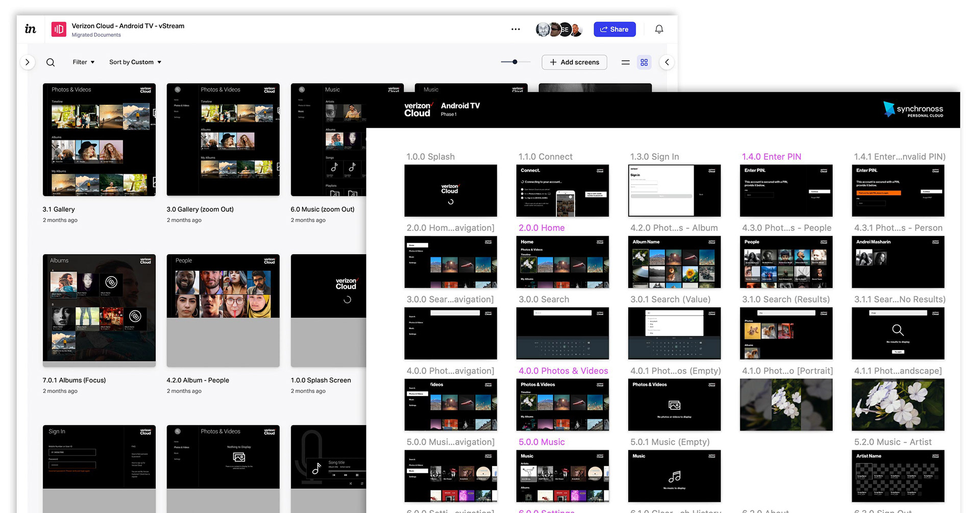Open the 4.1.1 Photo landscape flower thumbnail
Image resolution: width=980 pixels, height=513 pixels.
pos(898,405)
